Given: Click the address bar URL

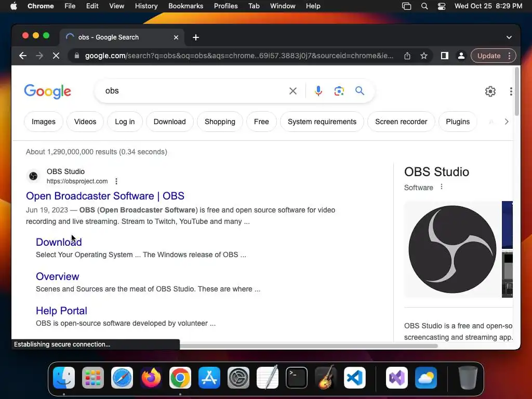Looking at the screenshot, I should pos(239,56).
